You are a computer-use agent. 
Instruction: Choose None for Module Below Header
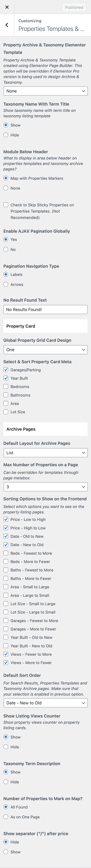click(6, 188)
